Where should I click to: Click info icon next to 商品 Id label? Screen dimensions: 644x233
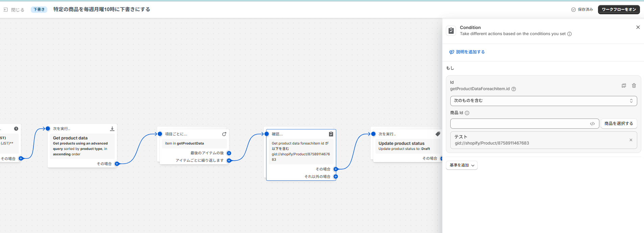467,113
